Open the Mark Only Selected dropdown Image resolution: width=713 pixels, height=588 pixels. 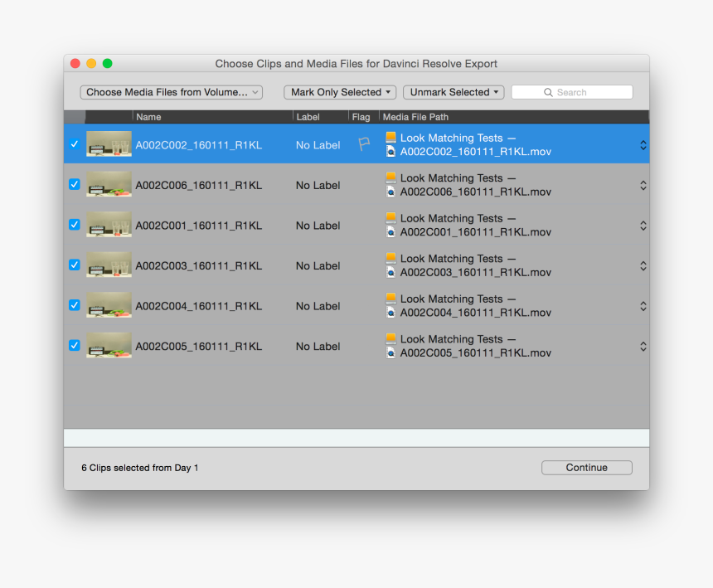[339, 92]
